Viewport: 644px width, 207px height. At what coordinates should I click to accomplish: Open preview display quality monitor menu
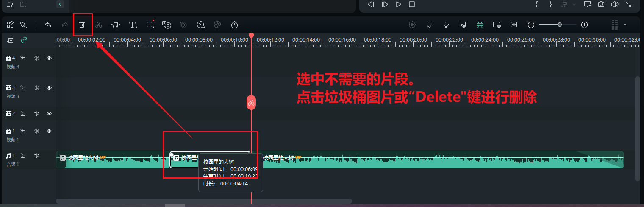tap(587, 4)
